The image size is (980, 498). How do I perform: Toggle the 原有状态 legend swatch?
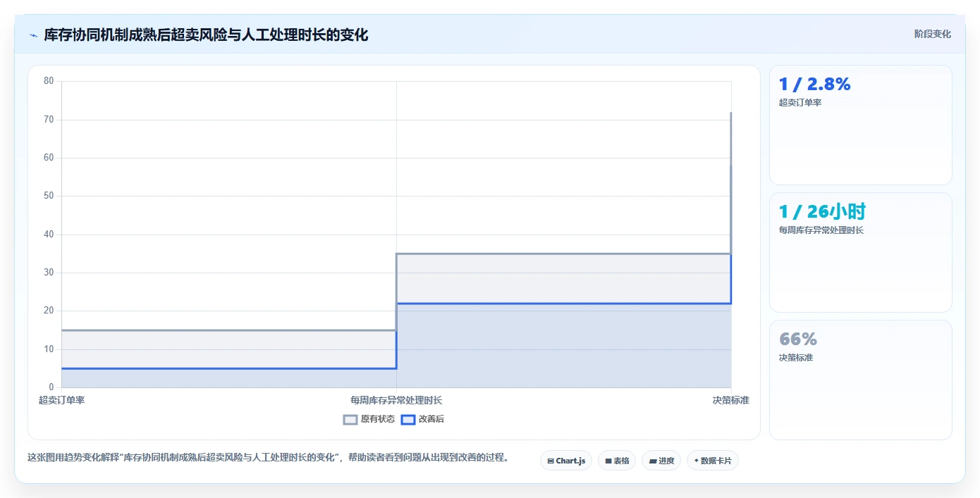click(x=350, y=419)
